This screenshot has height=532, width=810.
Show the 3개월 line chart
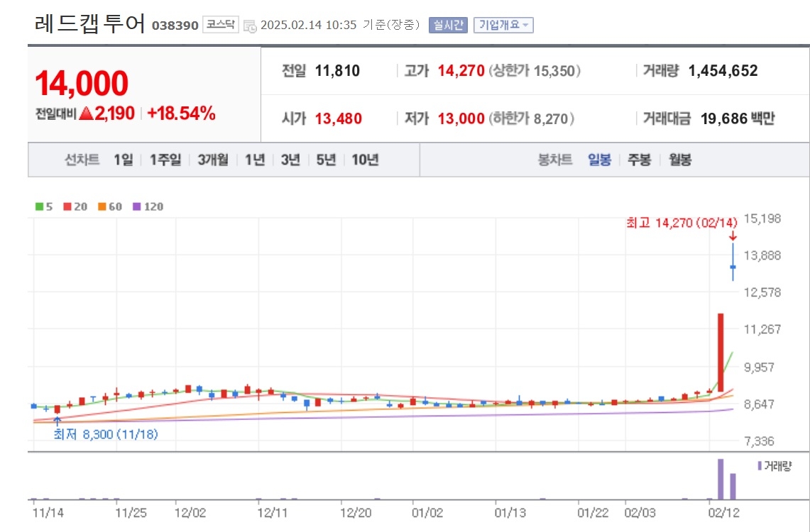pyautogui.click(x=213, y=160)
